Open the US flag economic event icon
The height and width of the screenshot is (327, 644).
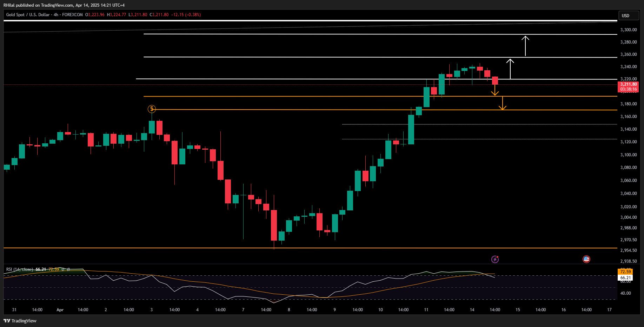point(586,259)
